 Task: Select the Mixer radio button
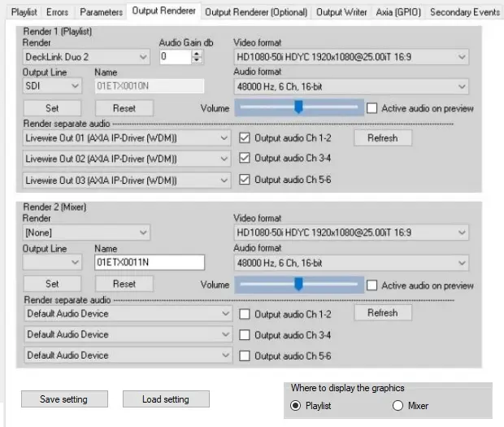398,405
